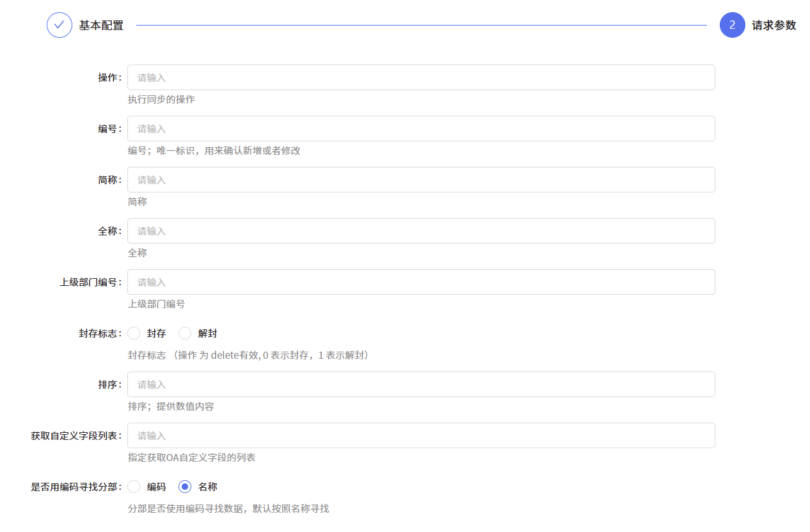Viewport: 810px width, 532px height.
Task: Click the 基本配置 completed check icon
Action: click(59, 25)
